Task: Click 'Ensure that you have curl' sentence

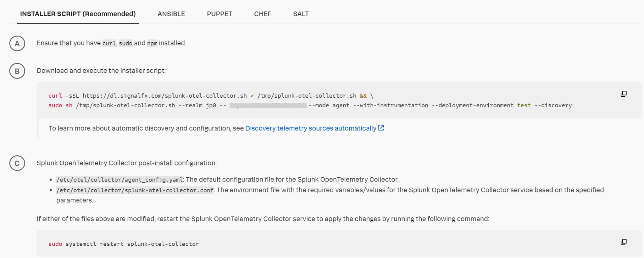Action: pos(112,43)
